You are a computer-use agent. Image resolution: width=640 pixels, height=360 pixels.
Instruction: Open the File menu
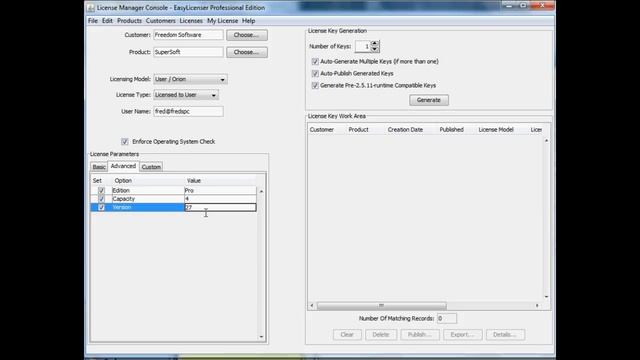coord(93,21)
